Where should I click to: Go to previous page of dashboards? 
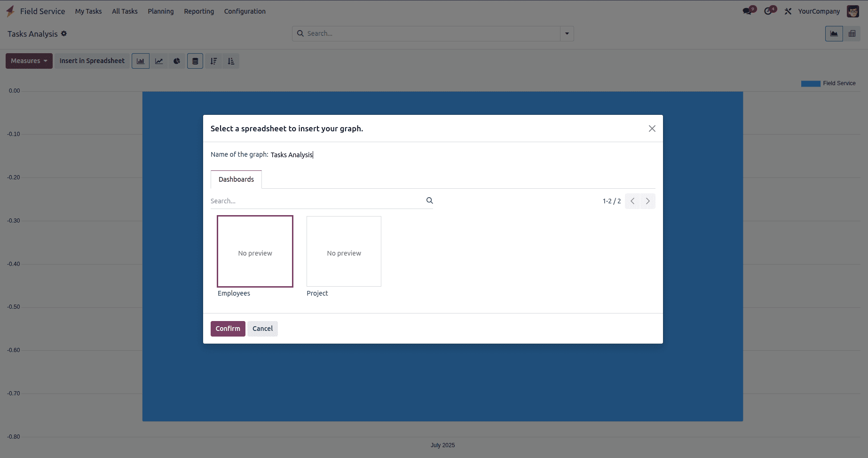632,201
